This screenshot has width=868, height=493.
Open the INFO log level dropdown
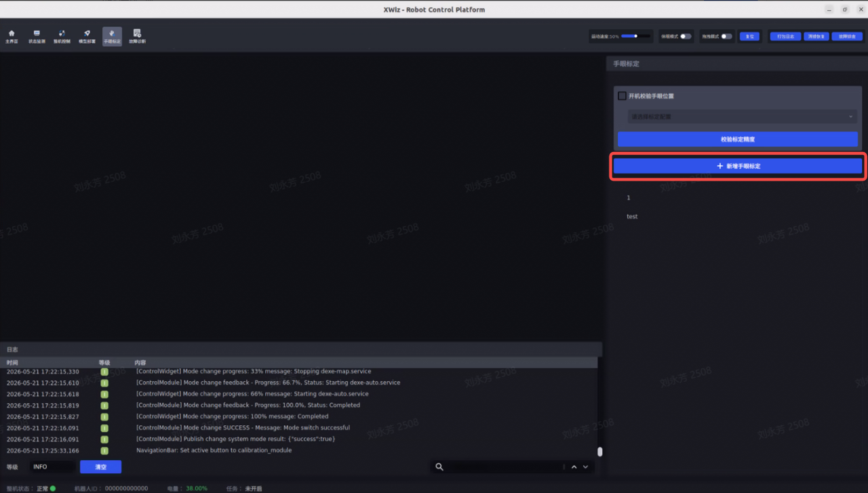(53, 467)
